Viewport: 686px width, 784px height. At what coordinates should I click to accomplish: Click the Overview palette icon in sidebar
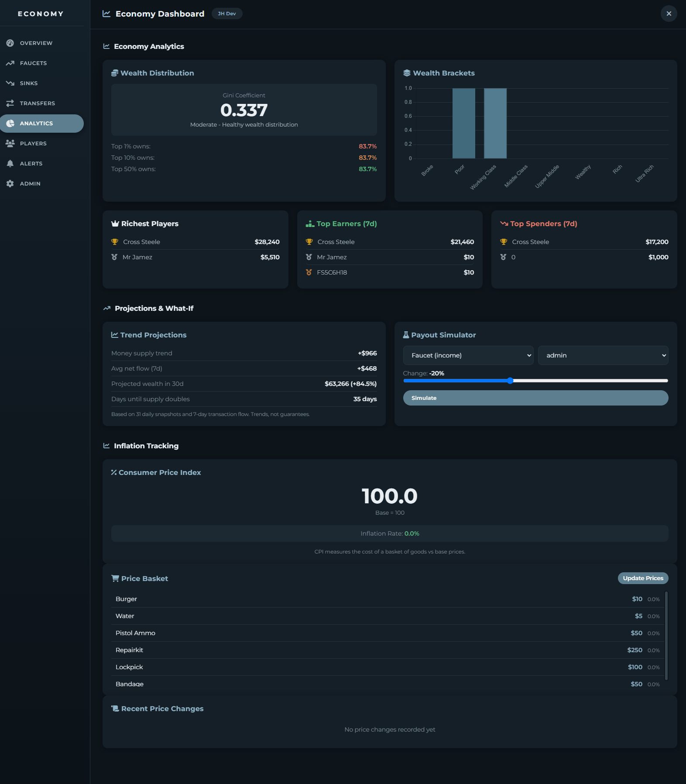click(10, 43)
